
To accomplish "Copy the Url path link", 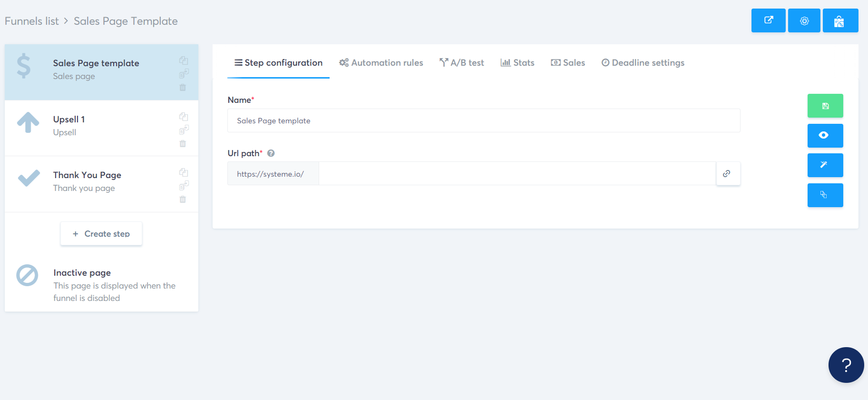I will 728,173.
